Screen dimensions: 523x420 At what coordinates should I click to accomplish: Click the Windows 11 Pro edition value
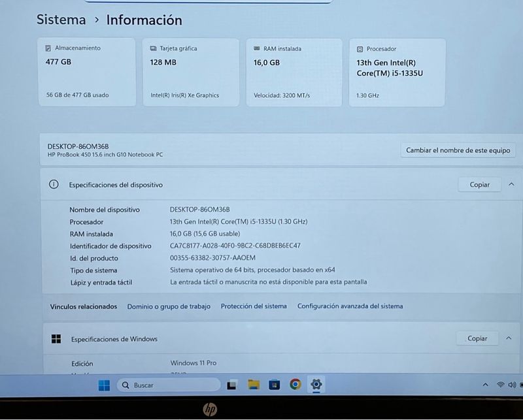point(194,363)
